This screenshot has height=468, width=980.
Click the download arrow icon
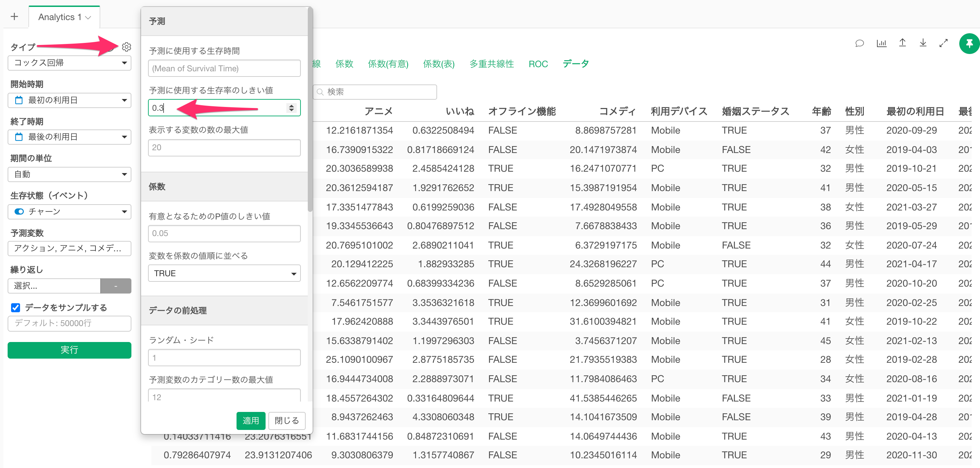point(923,43)
